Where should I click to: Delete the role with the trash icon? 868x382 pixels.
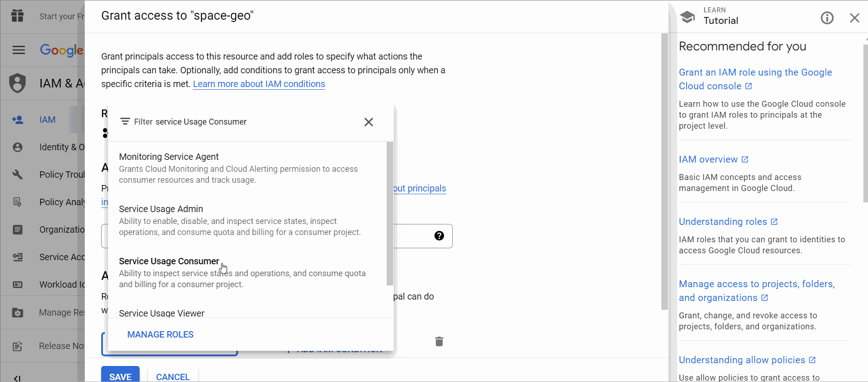pyautogui.click(x=439, y=341)
